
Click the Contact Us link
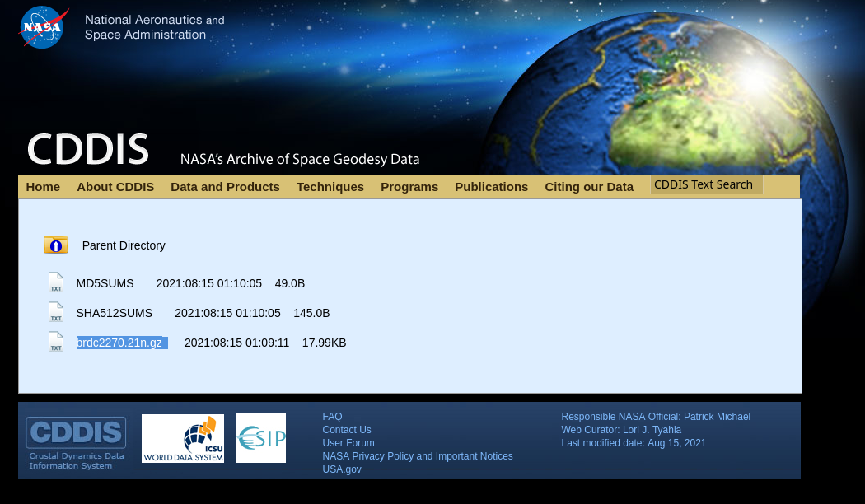[x=346, y=430]
